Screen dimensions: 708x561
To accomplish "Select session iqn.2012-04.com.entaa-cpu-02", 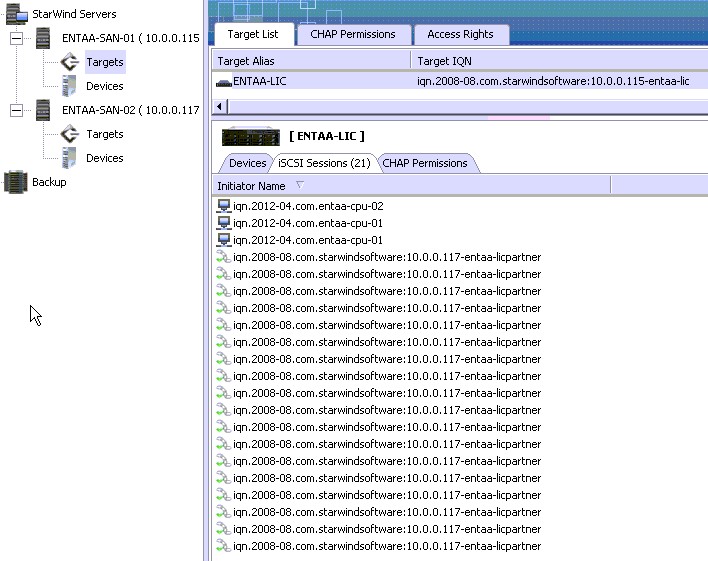I will click(x=308, y=206).
